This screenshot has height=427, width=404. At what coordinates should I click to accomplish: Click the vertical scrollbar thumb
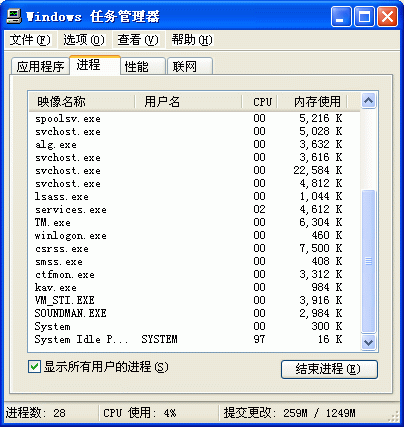coord(368,261)
